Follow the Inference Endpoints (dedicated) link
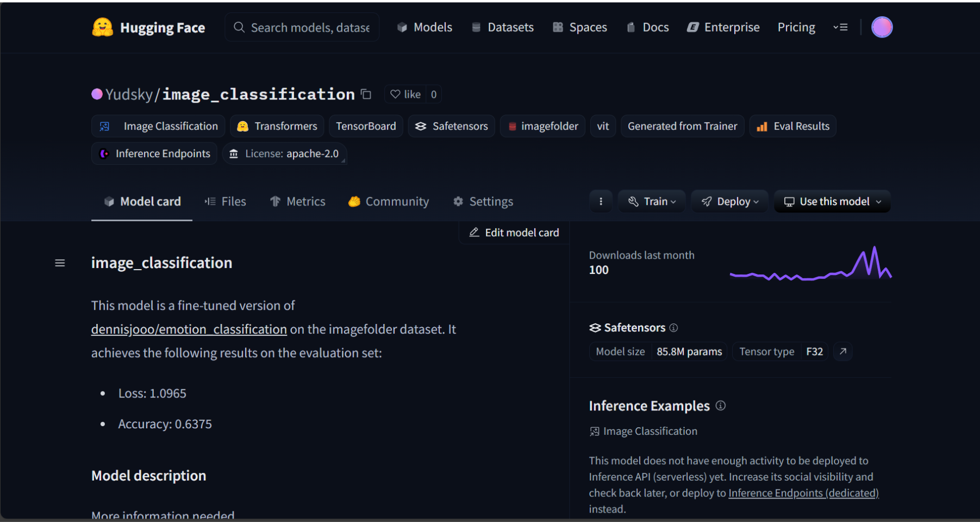The height and width of the screenshot is (524, 980). coord(803,493)
